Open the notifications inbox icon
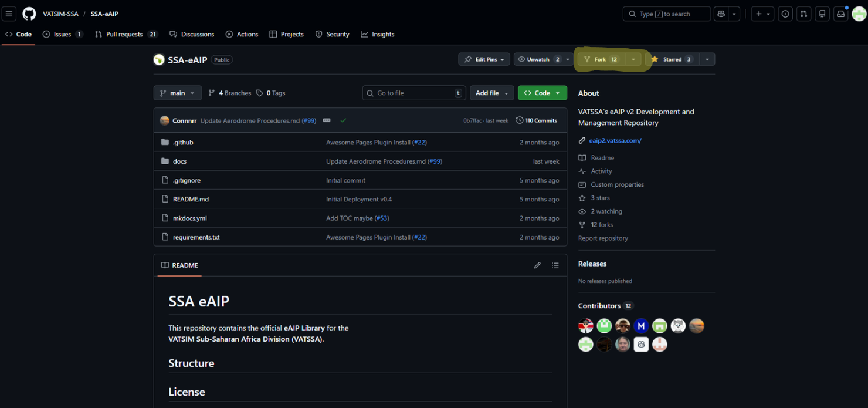 pos(840,14)
